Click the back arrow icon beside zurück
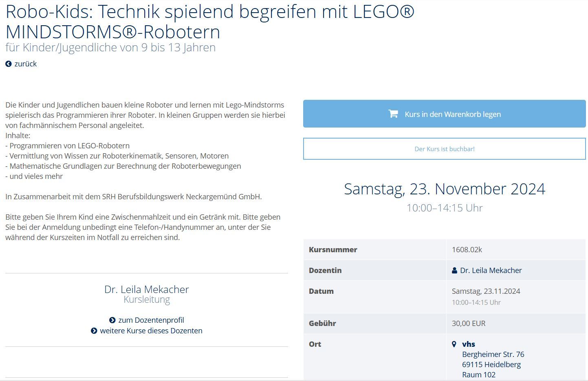The height and width of the screenshot is (381, 588). [x=9, y=64]
